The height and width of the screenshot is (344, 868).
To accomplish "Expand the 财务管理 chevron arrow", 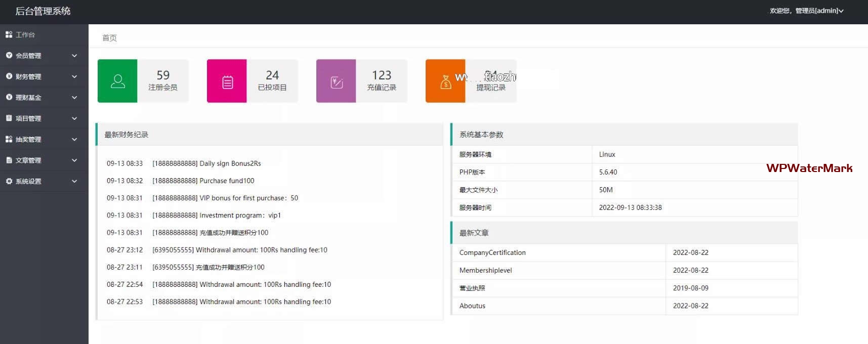I will [x=74, y=76].
